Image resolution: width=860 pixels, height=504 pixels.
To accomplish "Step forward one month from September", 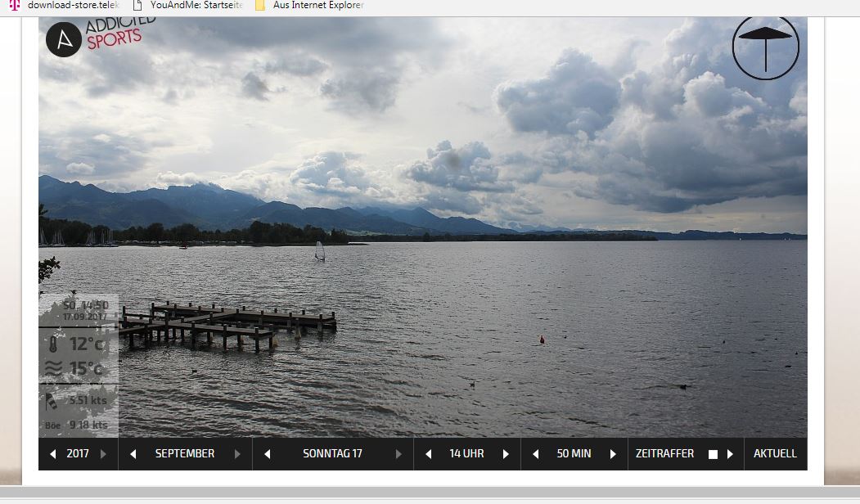I will [237, 454].
